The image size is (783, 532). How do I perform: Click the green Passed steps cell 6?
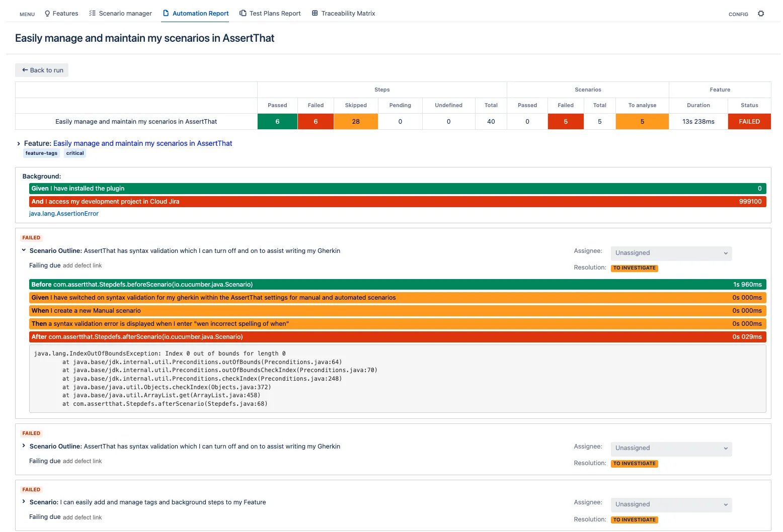click(277, 122)
